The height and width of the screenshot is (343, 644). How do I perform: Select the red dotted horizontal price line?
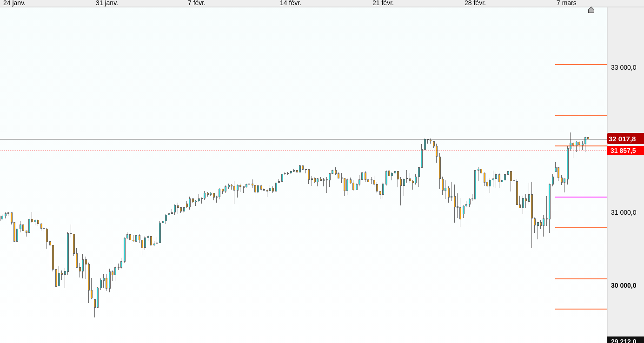[x=304, y=151]
